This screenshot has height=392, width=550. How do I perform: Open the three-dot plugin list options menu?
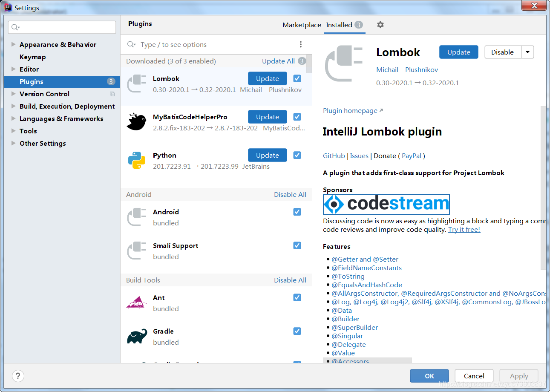coord(301,44)
